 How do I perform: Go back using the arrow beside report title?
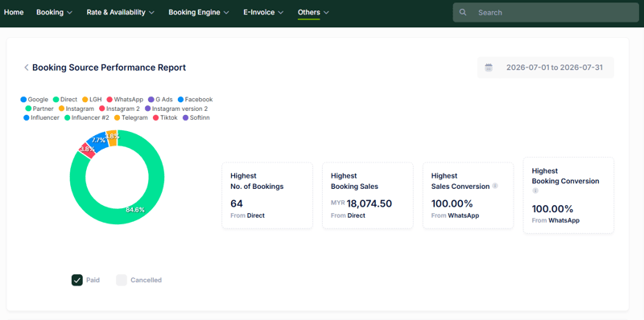pyautogui.click(x=27, y=68)
